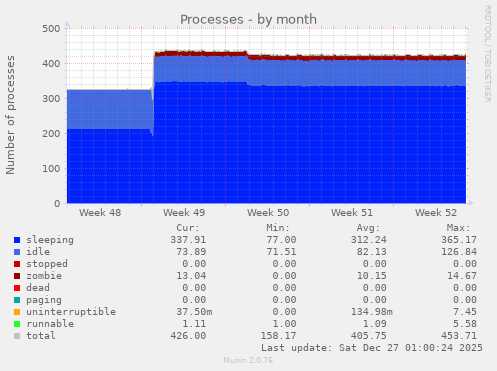The width and height of the screenshot is (497, 371).
Task: Click total current value 426.00
Action: [188, 336]
